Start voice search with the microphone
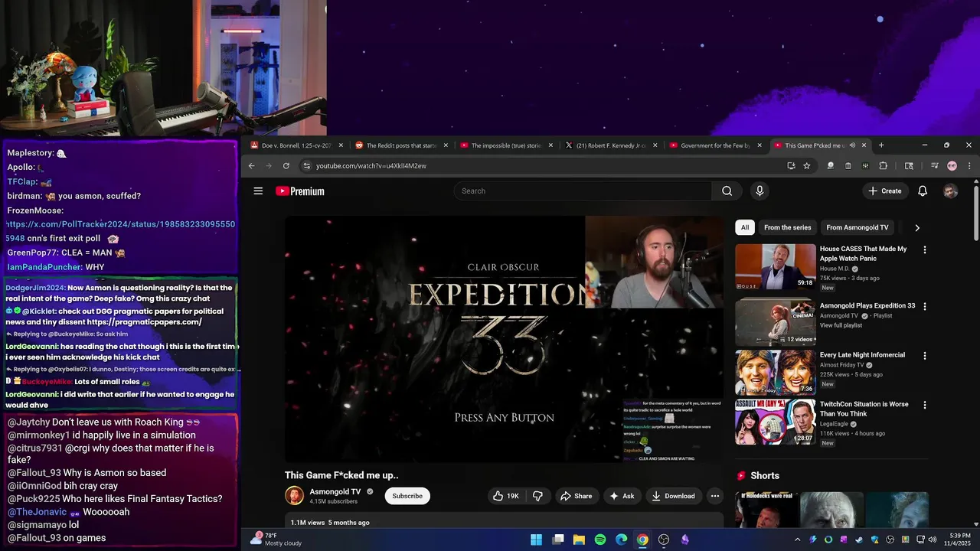The height and width of the screenshot is (551, 980). 759,191
